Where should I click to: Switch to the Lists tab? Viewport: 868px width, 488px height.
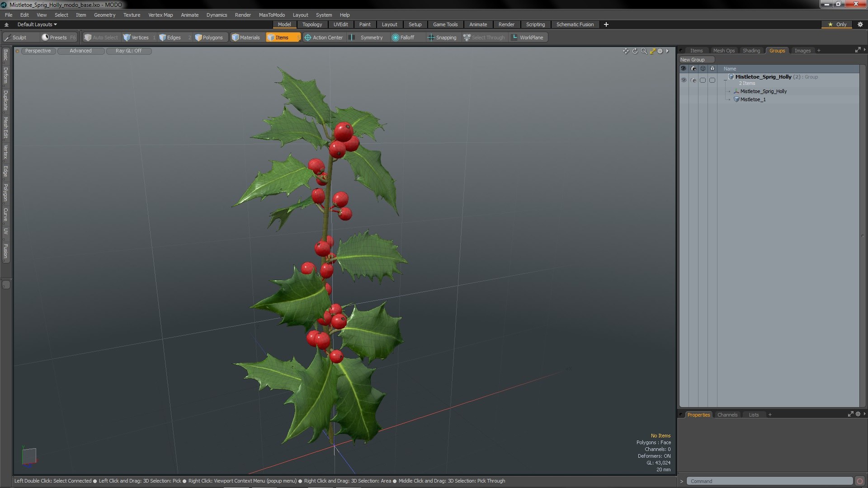754,415
